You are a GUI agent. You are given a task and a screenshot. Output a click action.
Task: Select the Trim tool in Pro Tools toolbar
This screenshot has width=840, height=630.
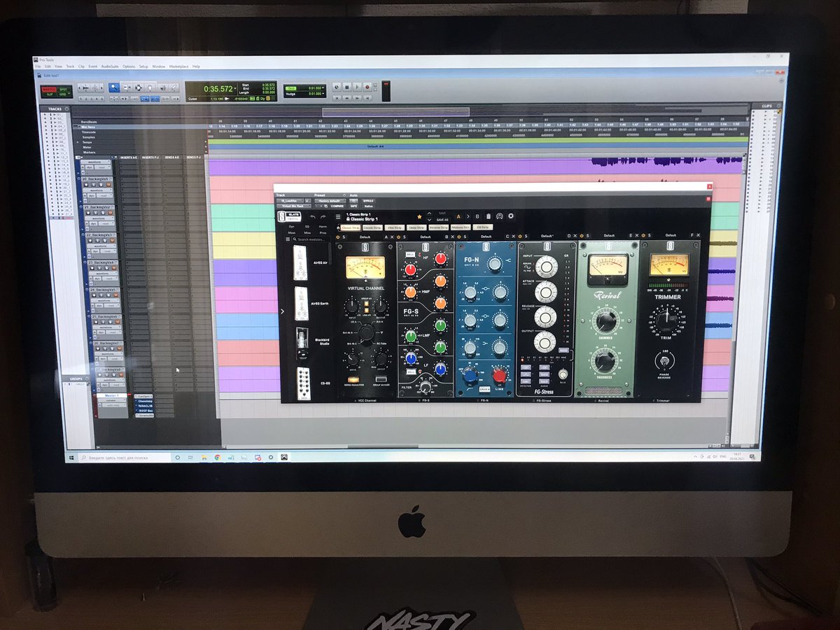pos(127,87)
